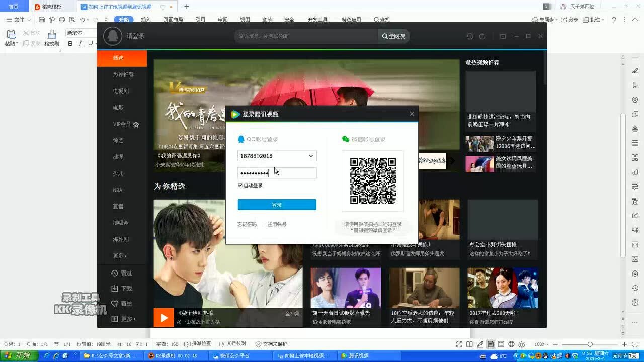Click 忘记密码 link
The width and height of the screenshot is (644, 362).
tap(247, 224)
